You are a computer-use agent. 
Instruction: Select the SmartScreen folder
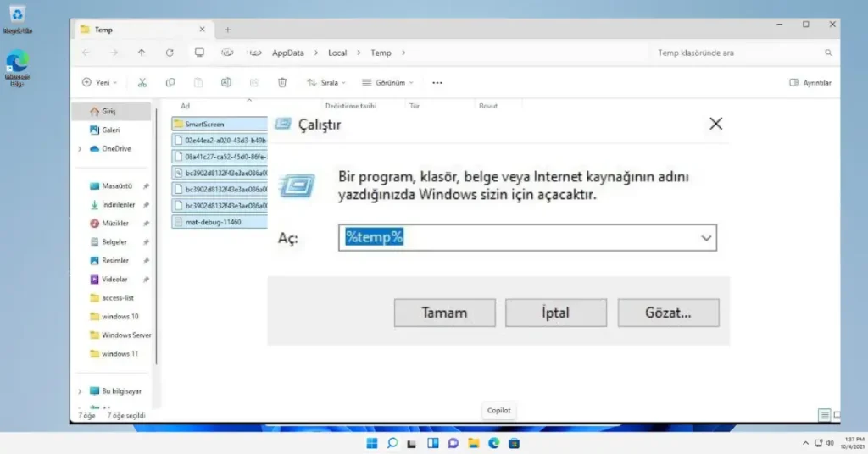[x=220, y=124]
